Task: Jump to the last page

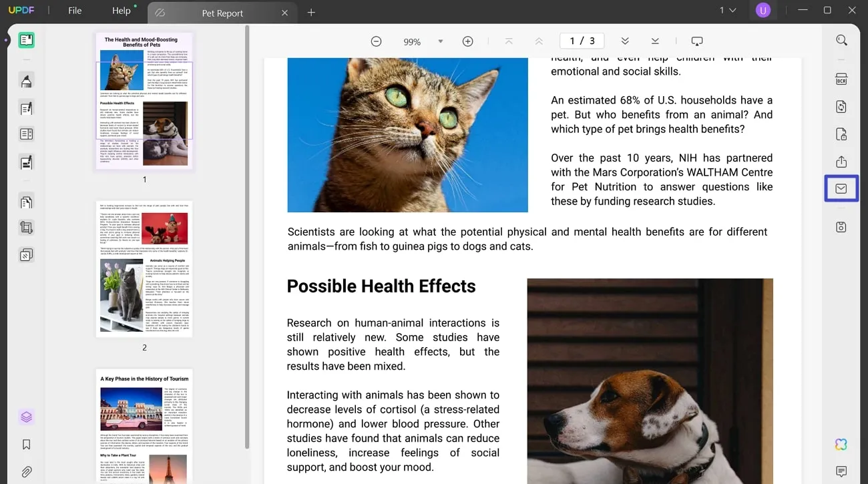Action: click(x=655, y=41)
